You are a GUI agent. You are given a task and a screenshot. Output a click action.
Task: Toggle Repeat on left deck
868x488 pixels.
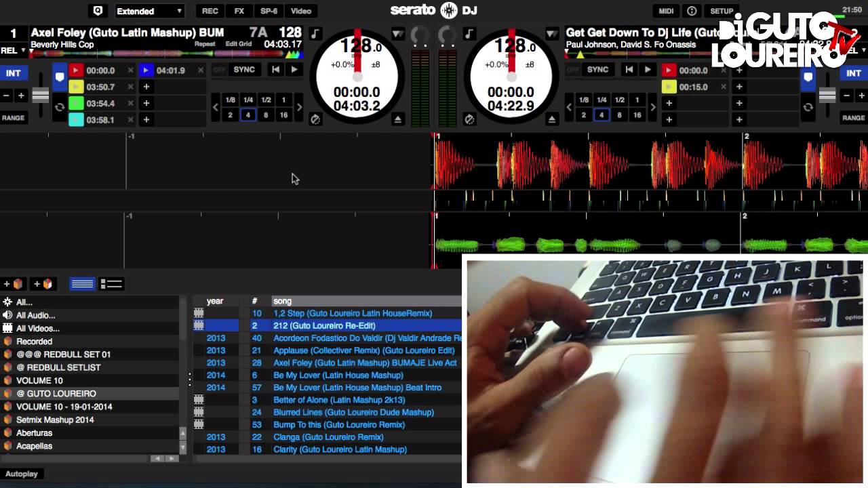205,44
